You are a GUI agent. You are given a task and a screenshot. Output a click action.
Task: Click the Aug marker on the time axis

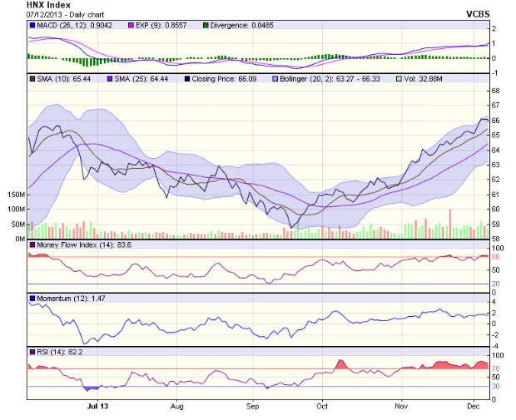tap(176, 409)
